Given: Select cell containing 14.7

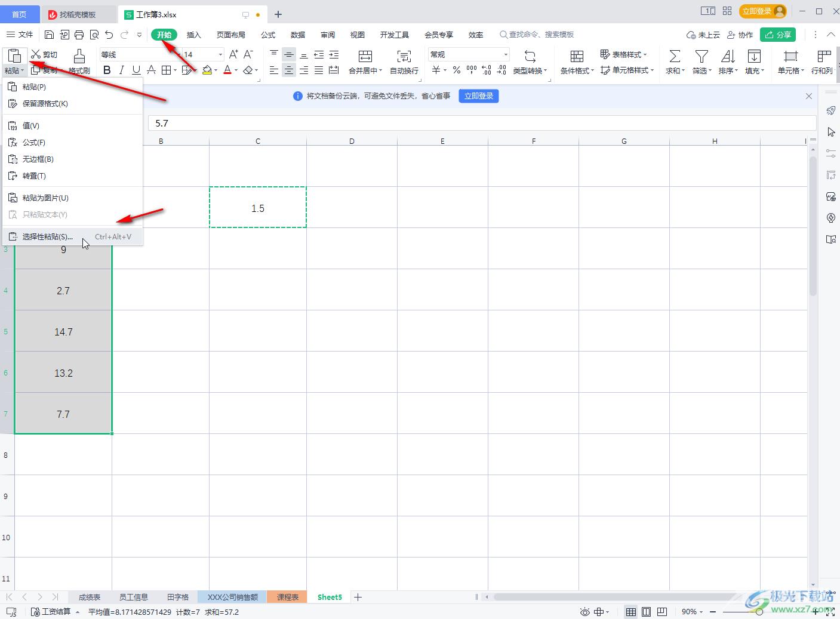Looking at the screenshot, I should [63, 331].
